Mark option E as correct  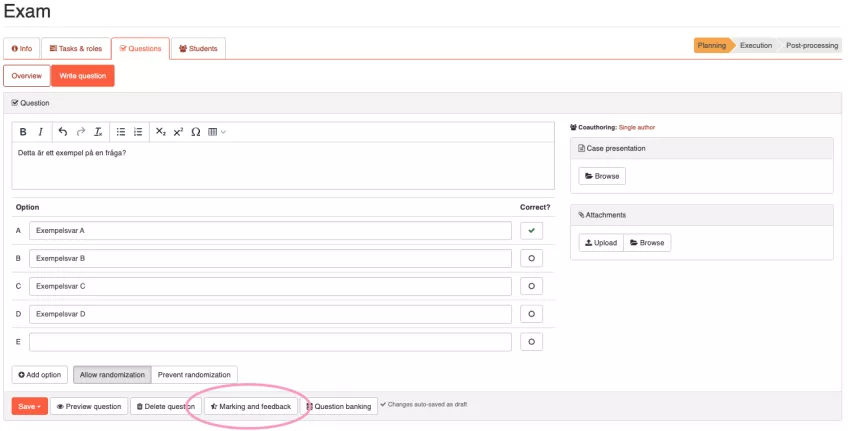click(532, 342)
